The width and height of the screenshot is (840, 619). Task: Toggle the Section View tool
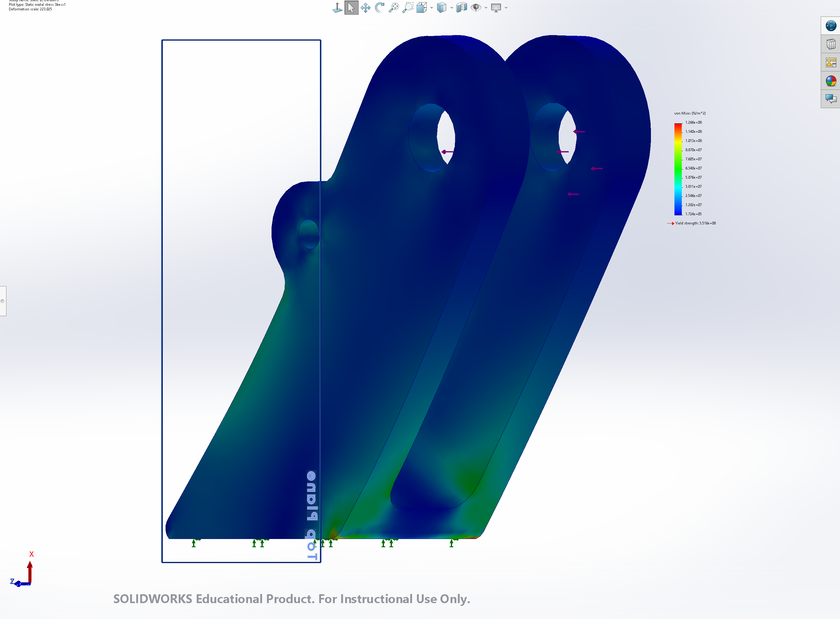click(x=462, y=8)
